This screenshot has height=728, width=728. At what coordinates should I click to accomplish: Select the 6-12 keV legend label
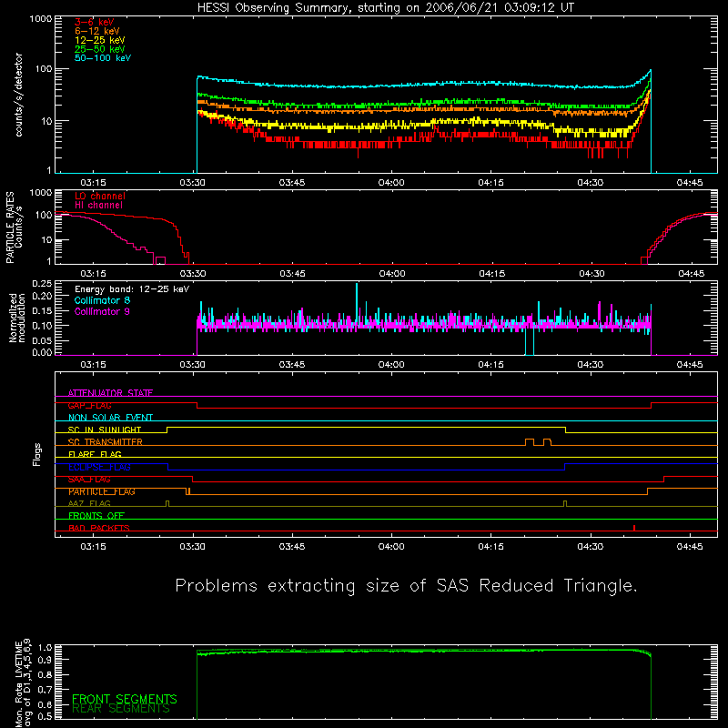point(97,31)
